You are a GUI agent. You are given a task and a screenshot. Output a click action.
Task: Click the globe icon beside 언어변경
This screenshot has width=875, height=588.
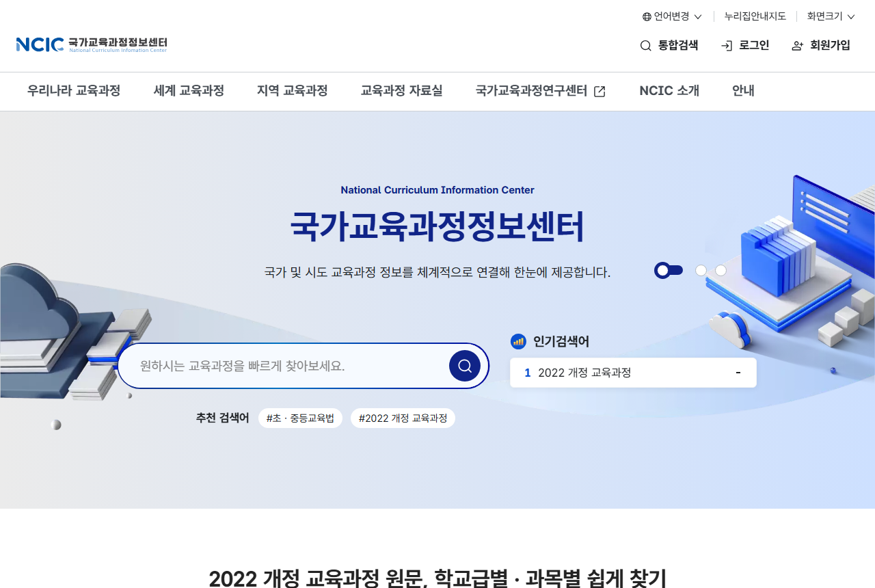pyautogui.click(x=647, y=16)
